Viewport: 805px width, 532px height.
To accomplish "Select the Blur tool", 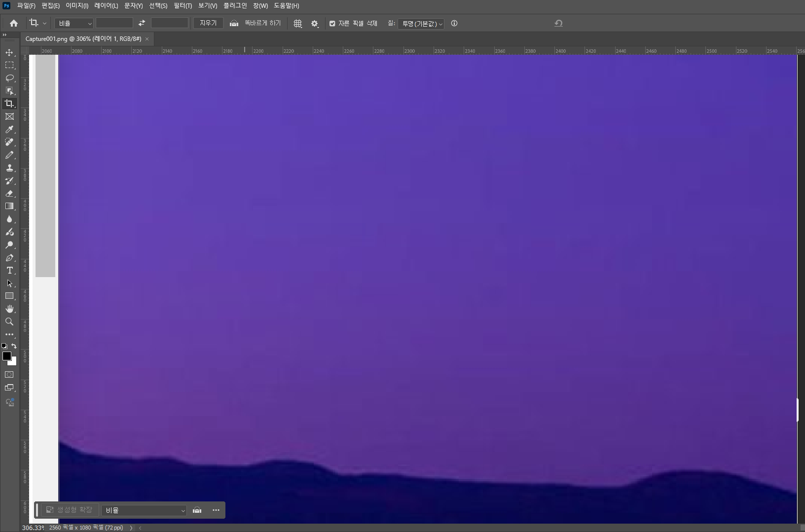I will coord(9,219).
